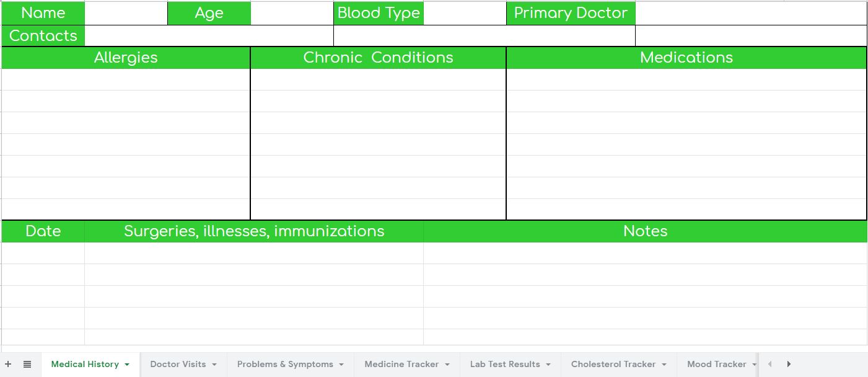Viewport: 868px width, 377px height.
Task: Go to the Lab Test Results sheet
Action: pos(505,364)
